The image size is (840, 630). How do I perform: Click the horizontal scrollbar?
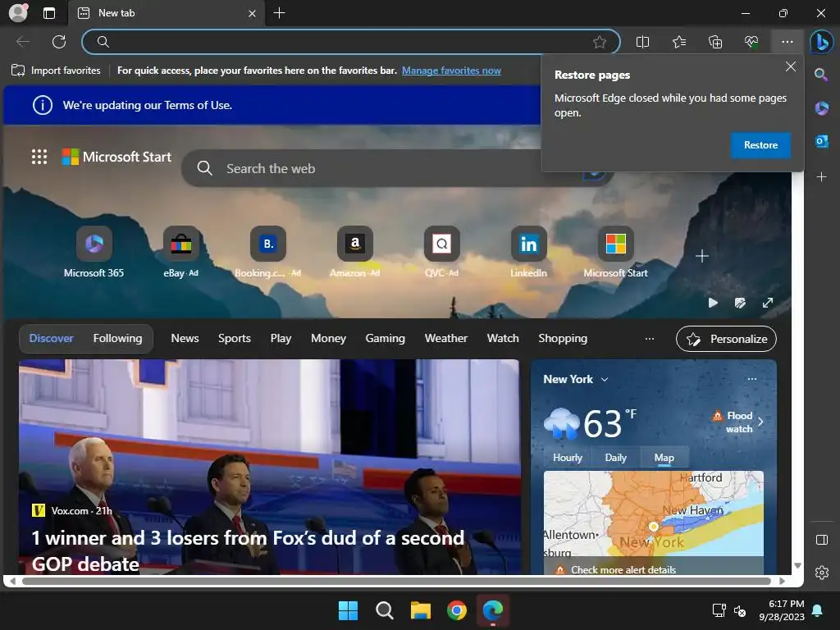(396, 581)
